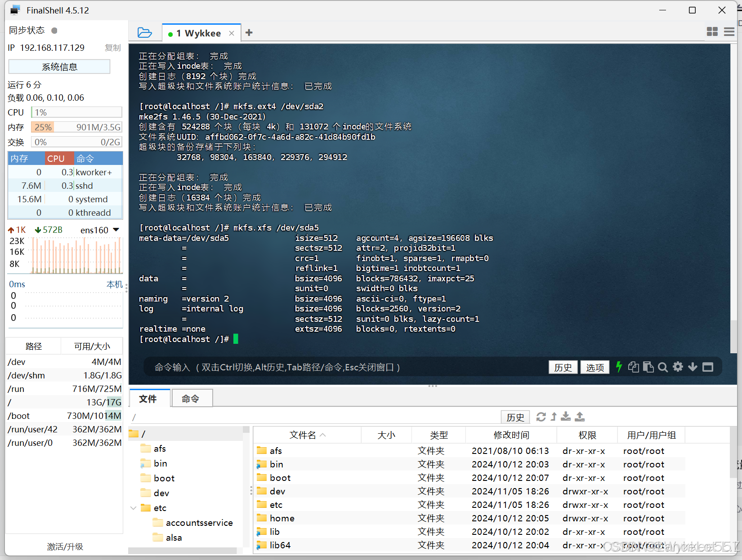Image resolution: width=742 pixels, height=560 pixels.
Task: Select /boot disk usage row
Action: [x=64, y=416]
